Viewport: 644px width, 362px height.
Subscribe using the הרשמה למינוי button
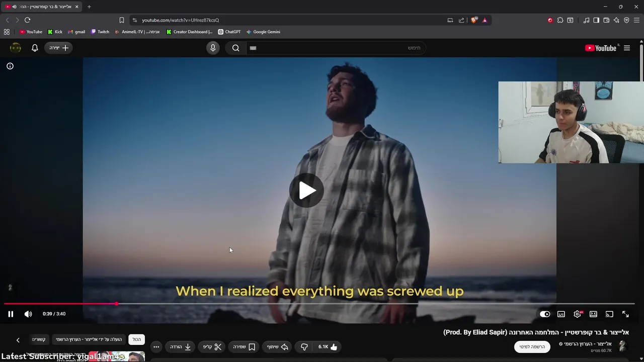[x=532, y=347]
